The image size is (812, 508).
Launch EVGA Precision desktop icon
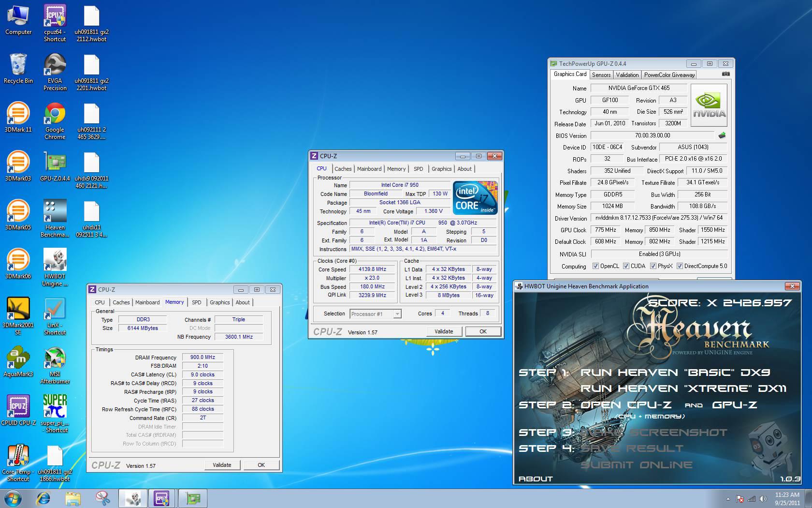[55, 73]
